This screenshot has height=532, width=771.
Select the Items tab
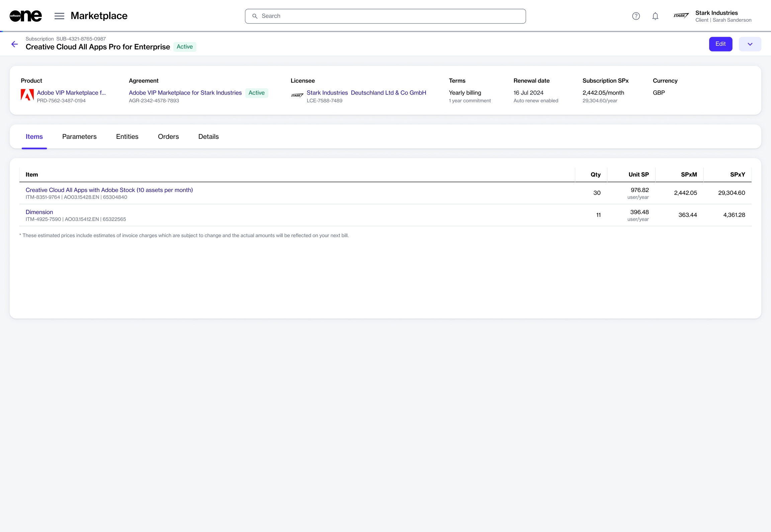(34, 136)
